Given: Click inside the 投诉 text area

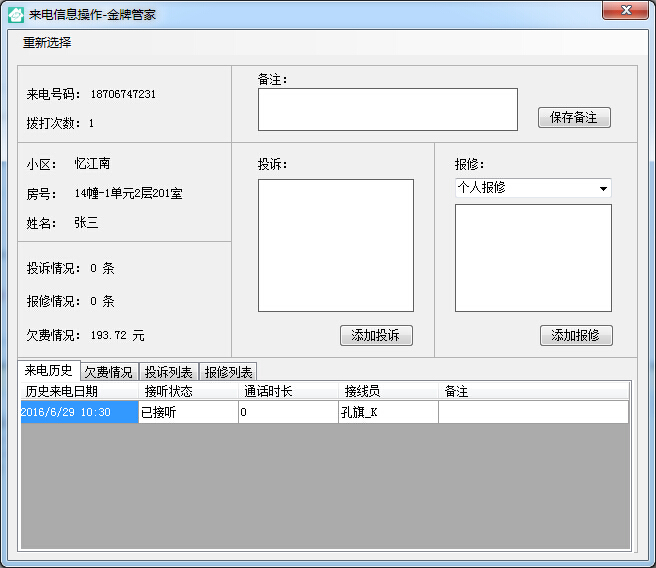Looking at the screenshot, I should coord(336,246).
